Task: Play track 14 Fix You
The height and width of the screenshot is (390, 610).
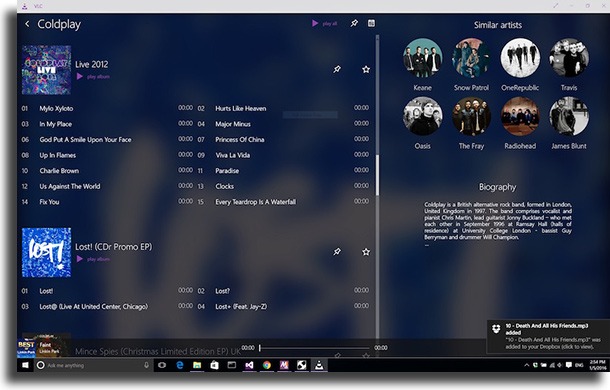Action: [107, 202]
